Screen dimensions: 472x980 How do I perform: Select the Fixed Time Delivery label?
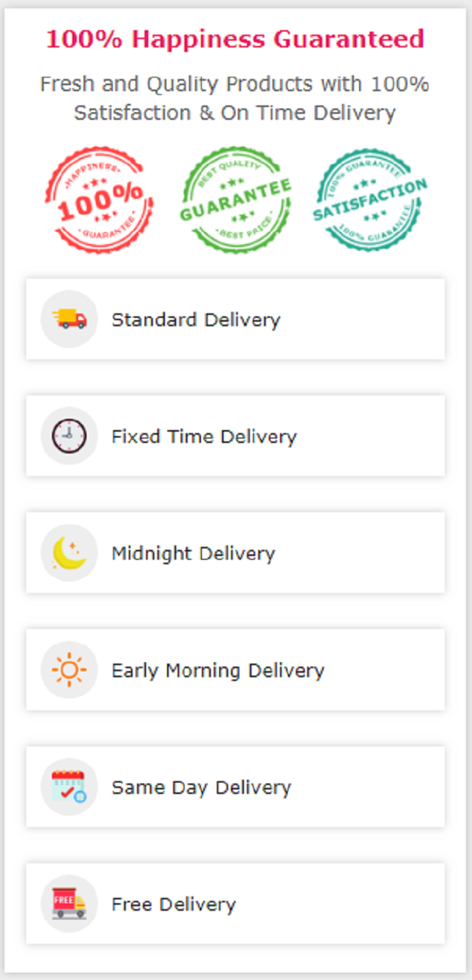[x=204, y=436]
